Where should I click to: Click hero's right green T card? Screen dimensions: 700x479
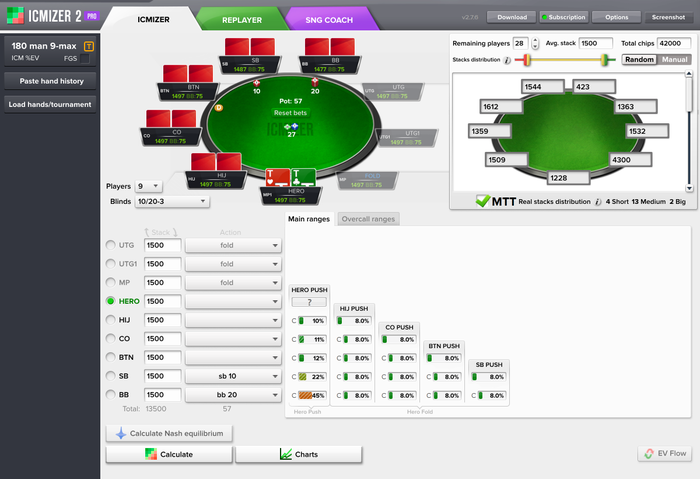tap(303, 178)
